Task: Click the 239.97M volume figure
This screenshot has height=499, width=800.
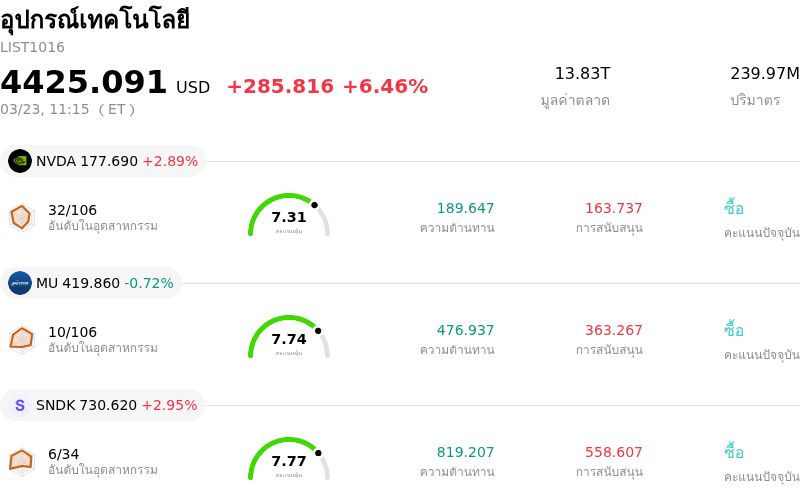Action: pos(764,73)
